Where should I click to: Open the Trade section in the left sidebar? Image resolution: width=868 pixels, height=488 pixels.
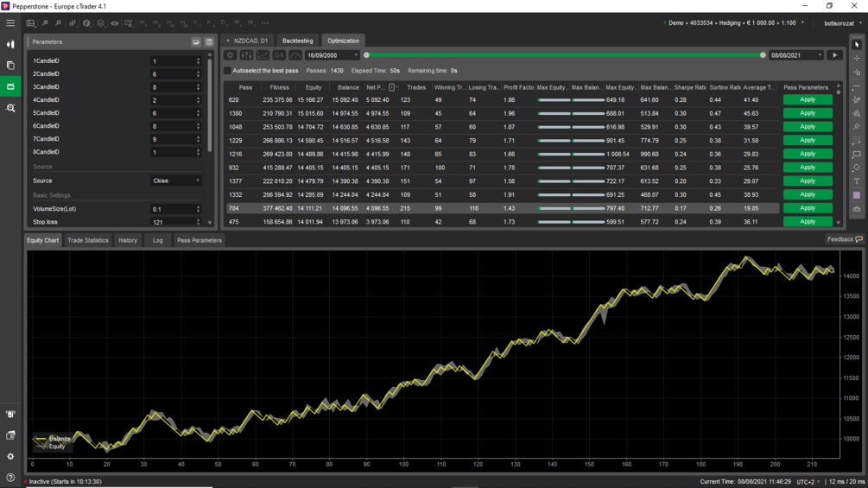[x=10, y=44]
